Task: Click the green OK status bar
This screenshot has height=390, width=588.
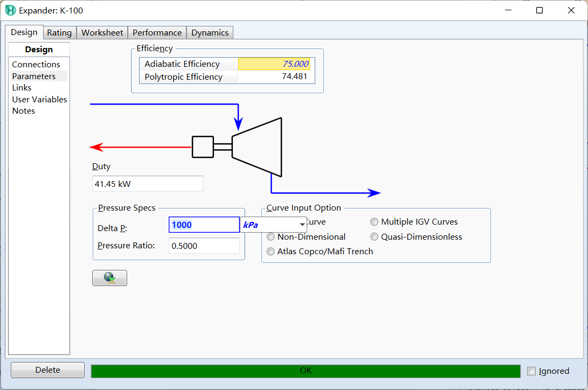Action: (x=306, y=371)
